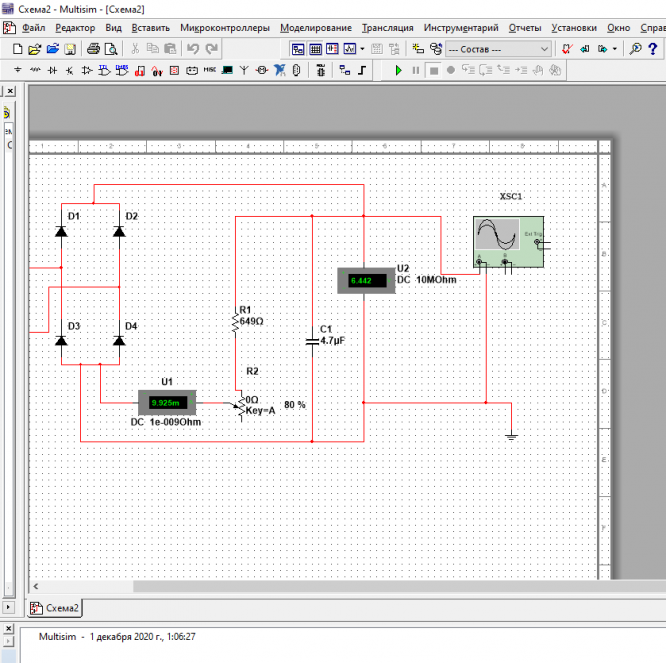Select the U2 voltmeter display
This screenshot has width=666, height=663.
pyautogui.click(x=364, y=281)
